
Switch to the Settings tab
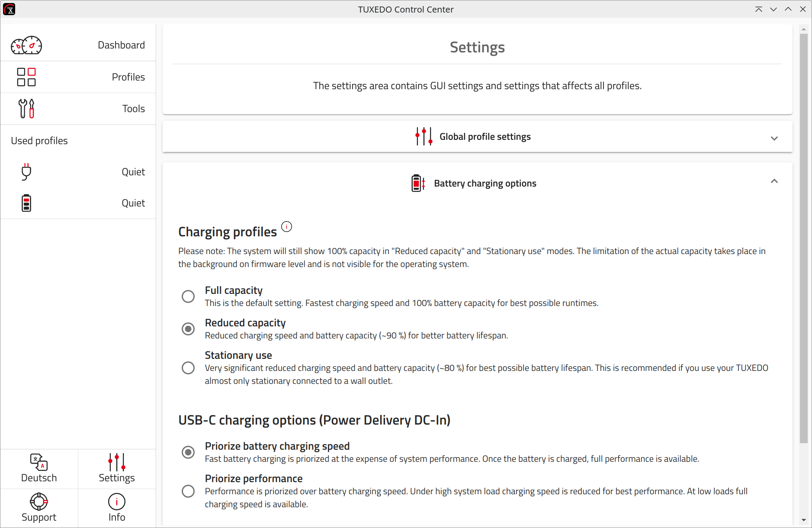click(x=116, y=469)
